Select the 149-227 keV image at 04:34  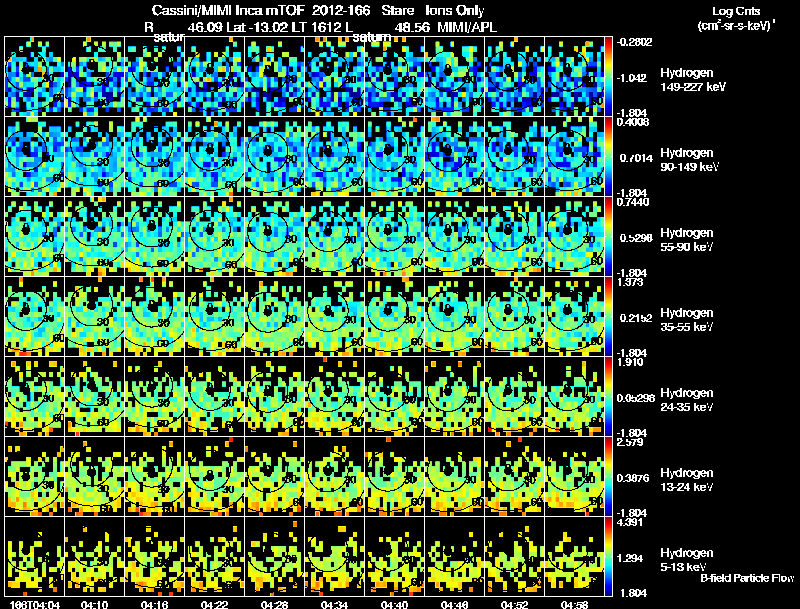334,76
